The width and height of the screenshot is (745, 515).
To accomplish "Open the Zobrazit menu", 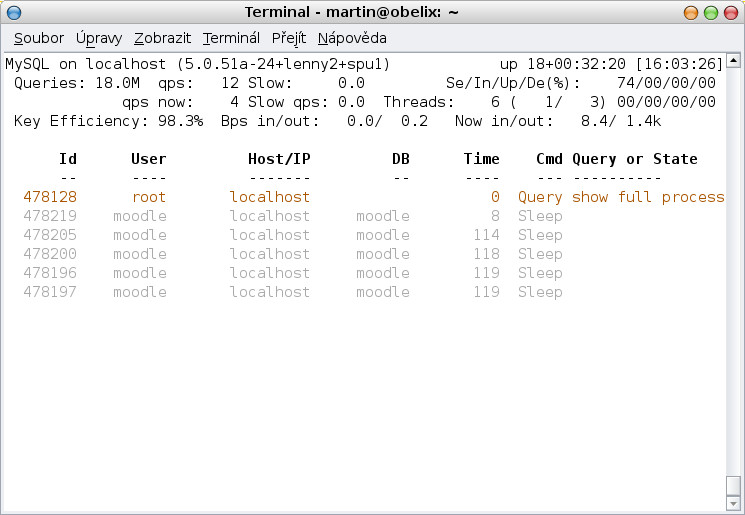I will tap(162, 38).
